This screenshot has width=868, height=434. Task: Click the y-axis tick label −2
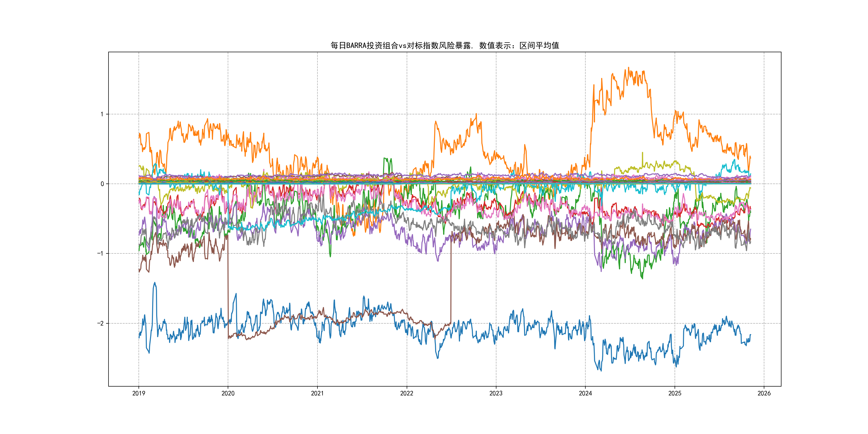click(x=100, y=323)
